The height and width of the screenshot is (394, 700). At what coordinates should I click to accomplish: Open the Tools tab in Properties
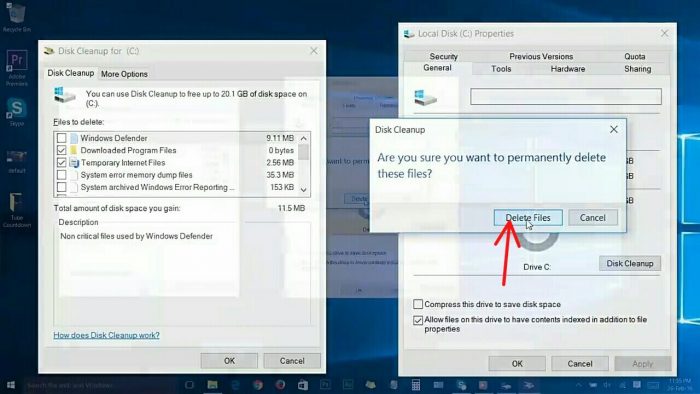click(501, 69)
